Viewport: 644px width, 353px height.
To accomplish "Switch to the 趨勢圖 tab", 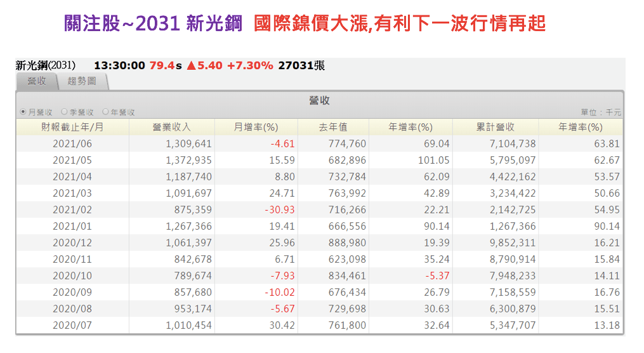I will [x=81, y=81].
